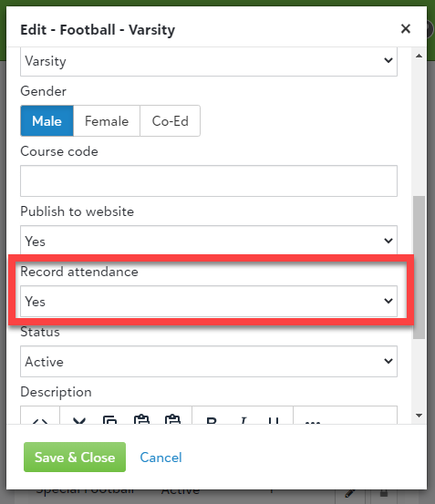435x504 pixels.
Task: Open the Status dropdown showing Active
Action: pyautogui.click(x=209, y=361)
